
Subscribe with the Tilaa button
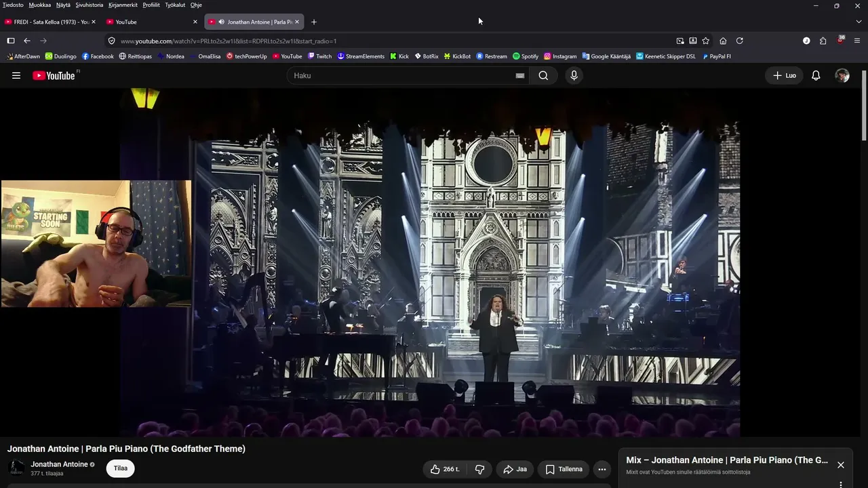[x=121, y=468]
